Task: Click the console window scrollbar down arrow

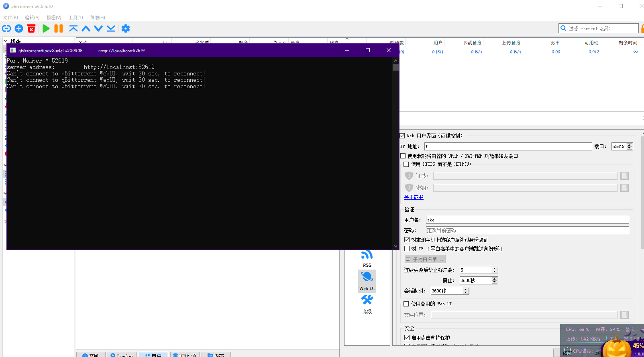Action: [395, 246]
